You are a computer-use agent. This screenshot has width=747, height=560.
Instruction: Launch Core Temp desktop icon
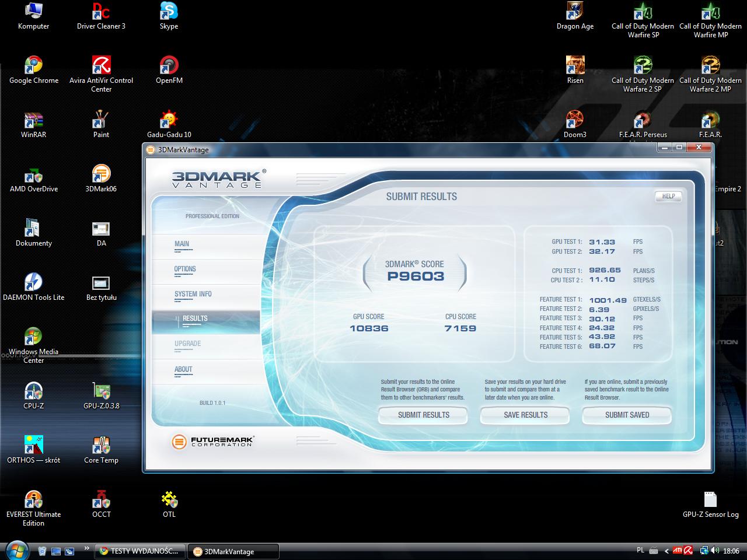(101, 450)
